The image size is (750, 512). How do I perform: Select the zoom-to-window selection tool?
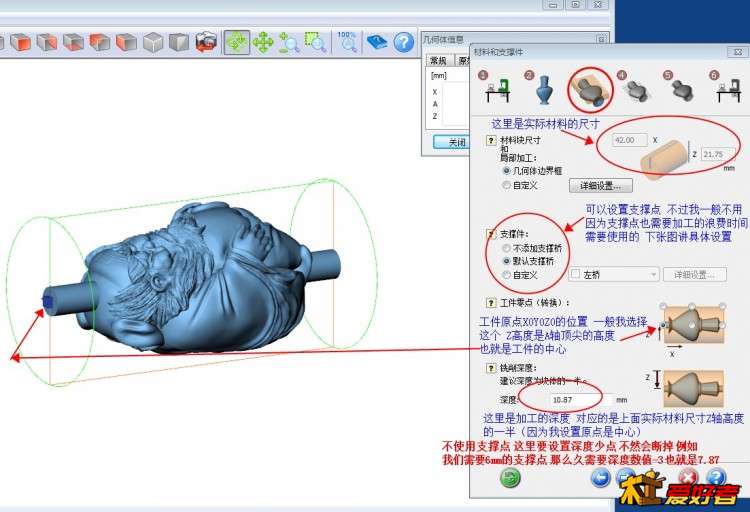click(x=316, y=42)
